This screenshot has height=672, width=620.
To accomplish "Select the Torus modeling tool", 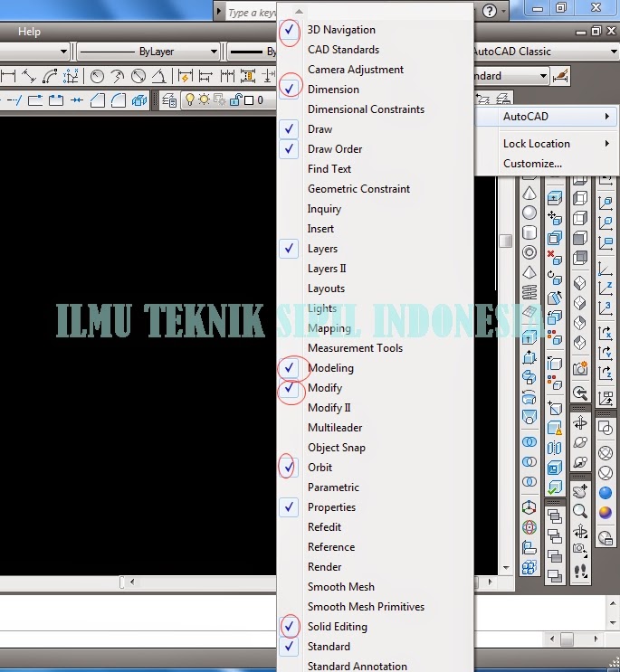I will coord(529,252).
